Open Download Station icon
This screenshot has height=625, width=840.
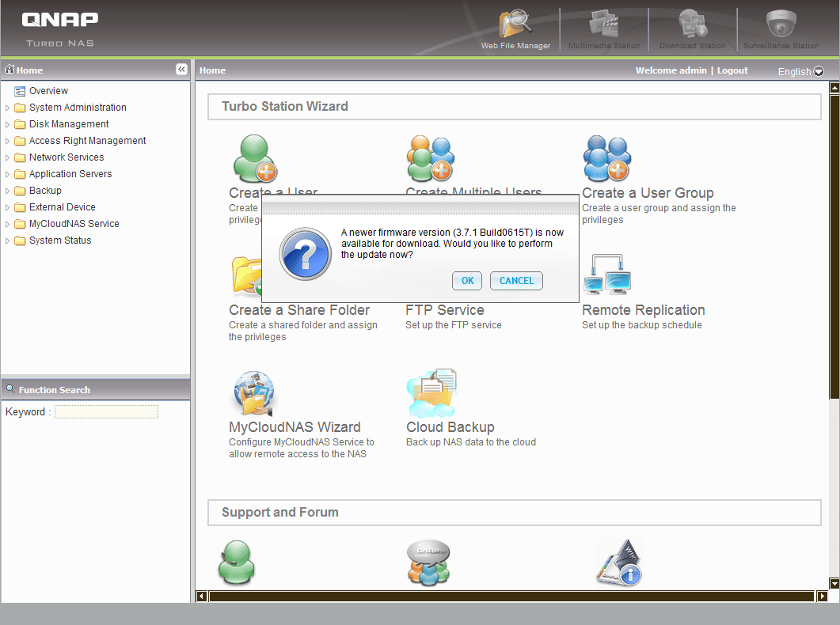pos(693,24)
